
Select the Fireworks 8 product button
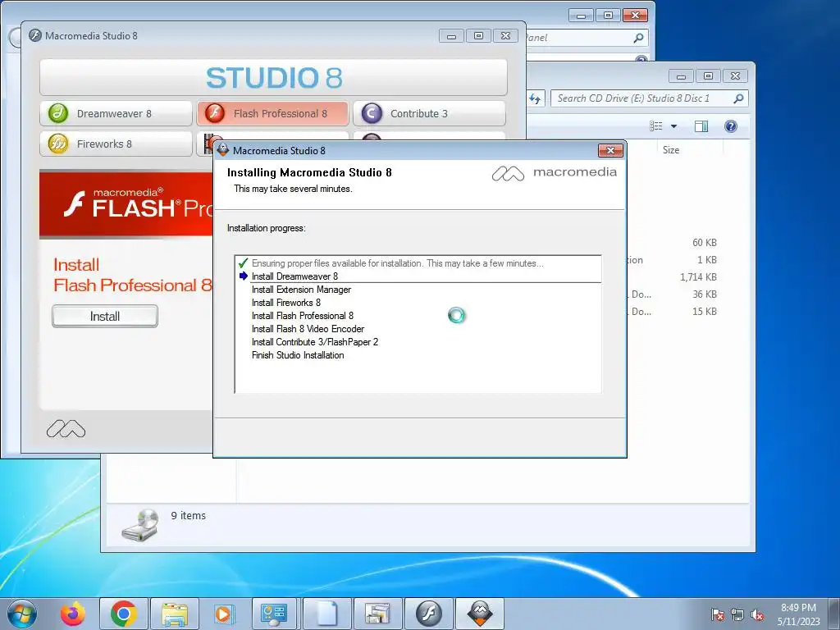tap(116, 144)
